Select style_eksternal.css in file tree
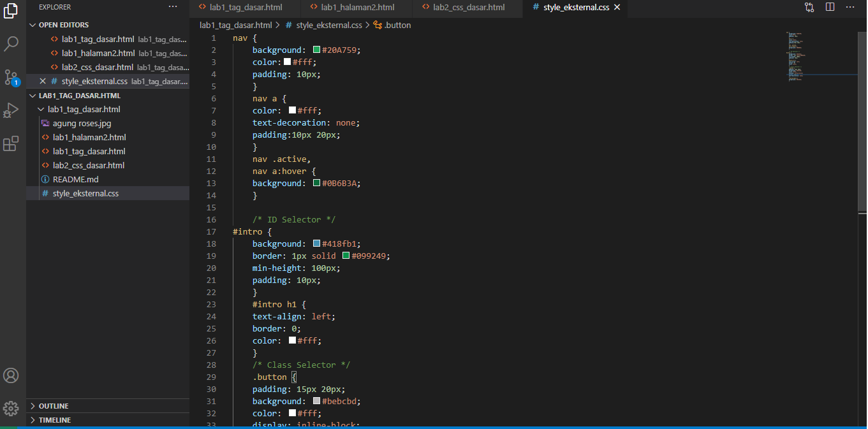Screen dimensions: 868x429 pos(108,193)
